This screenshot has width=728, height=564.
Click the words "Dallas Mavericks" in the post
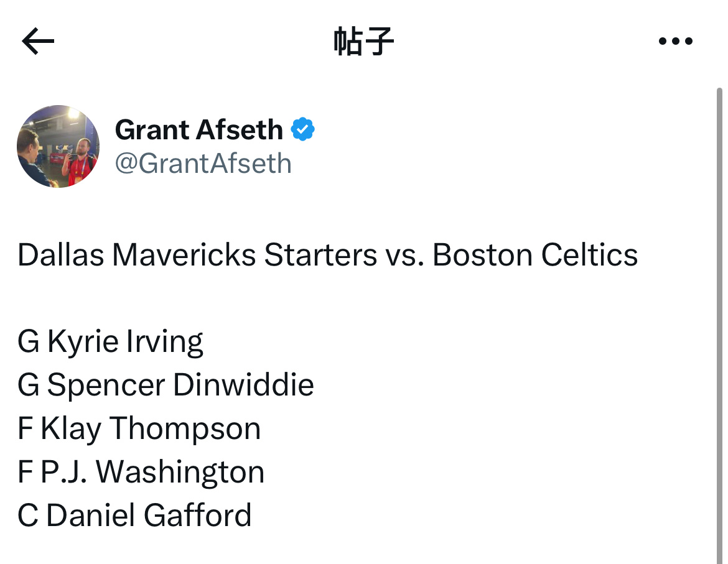point(136,254)
